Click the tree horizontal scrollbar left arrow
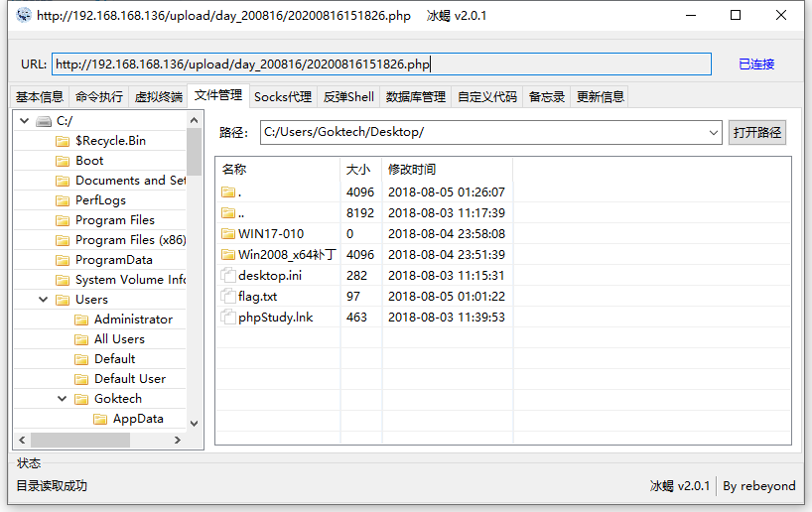Viewport: 812px width, 512px height. tap(22, 440)
